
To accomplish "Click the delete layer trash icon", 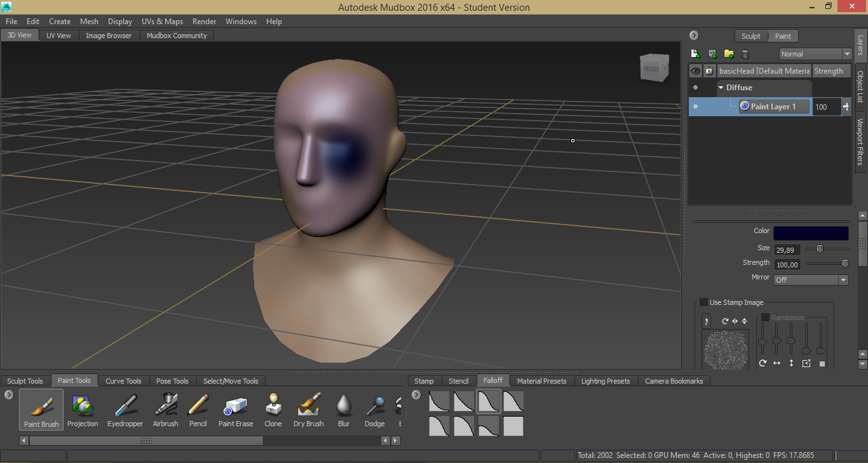I will click(x=745, y=54).
